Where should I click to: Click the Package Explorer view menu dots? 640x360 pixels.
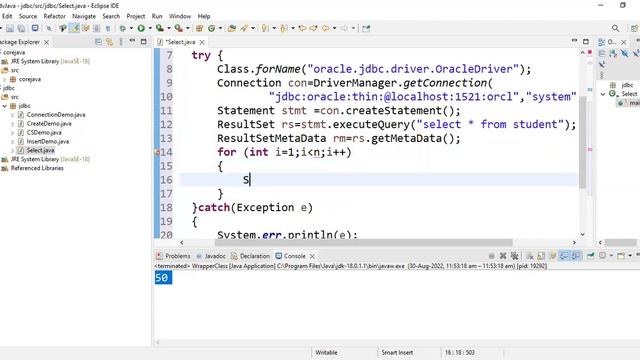click(x=121, y=42)
